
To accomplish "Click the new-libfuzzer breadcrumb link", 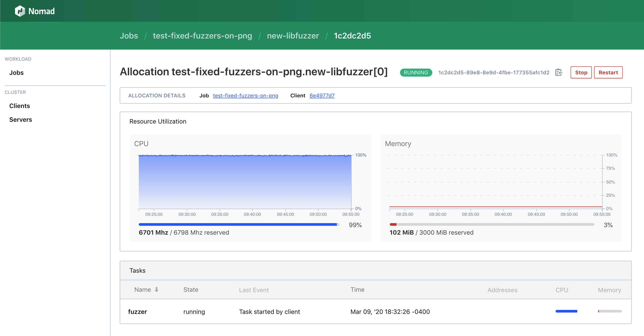I will (293, 35).
